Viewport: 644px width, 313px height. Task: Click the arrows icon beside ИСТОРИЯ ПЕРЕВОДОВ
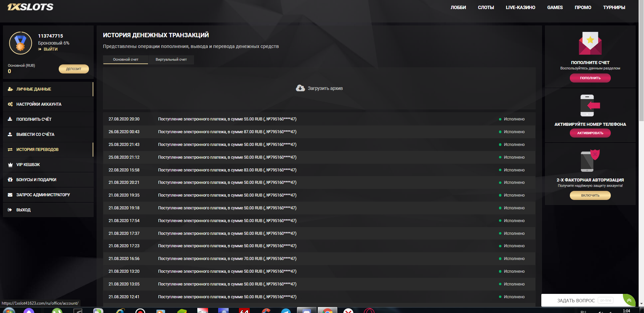(10, 150)
